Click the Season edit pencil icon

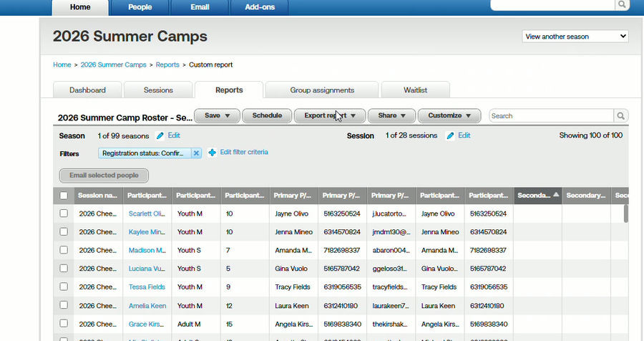160,135
